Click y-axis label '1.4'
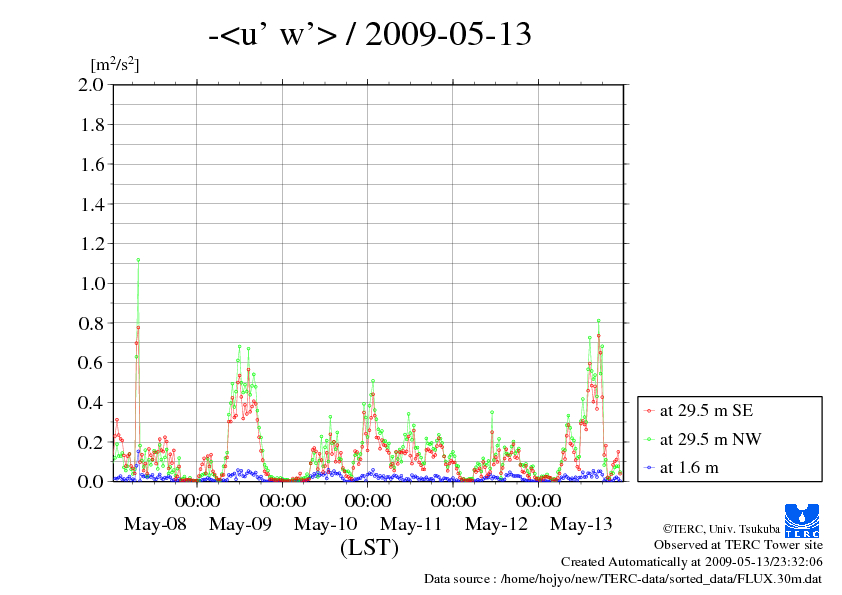 coord(91,204)
